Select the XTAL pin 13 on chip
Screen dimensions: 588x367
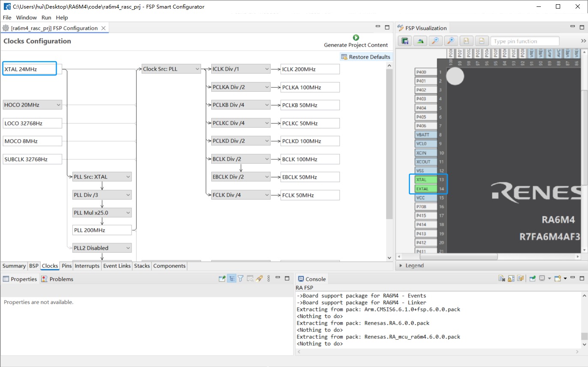pos(426,180)
